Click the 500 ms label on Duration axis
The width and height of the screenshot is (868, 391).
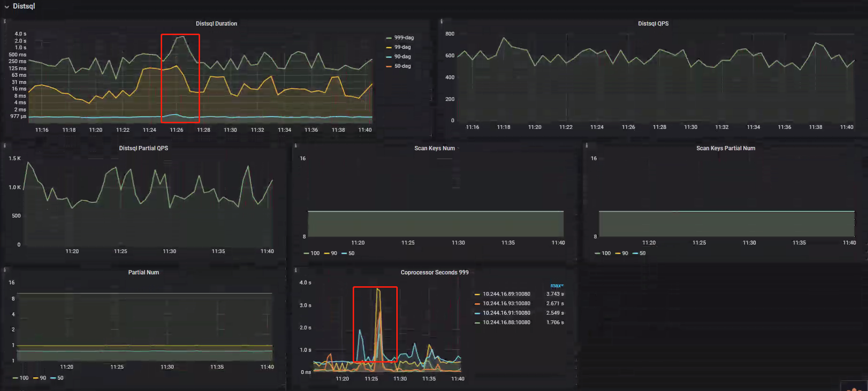pos(18,55)
